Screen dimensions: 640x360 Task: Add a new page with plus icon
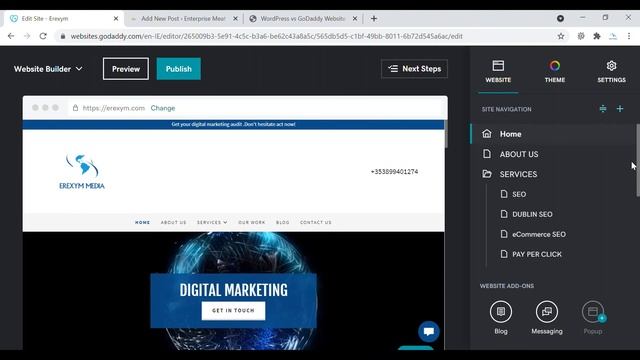(620, 109)
